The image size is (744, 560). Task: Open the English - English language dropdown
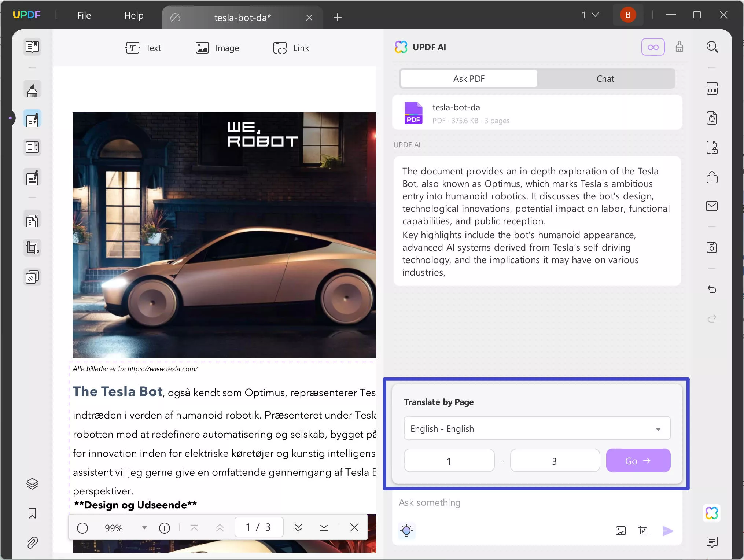[537, 428]
